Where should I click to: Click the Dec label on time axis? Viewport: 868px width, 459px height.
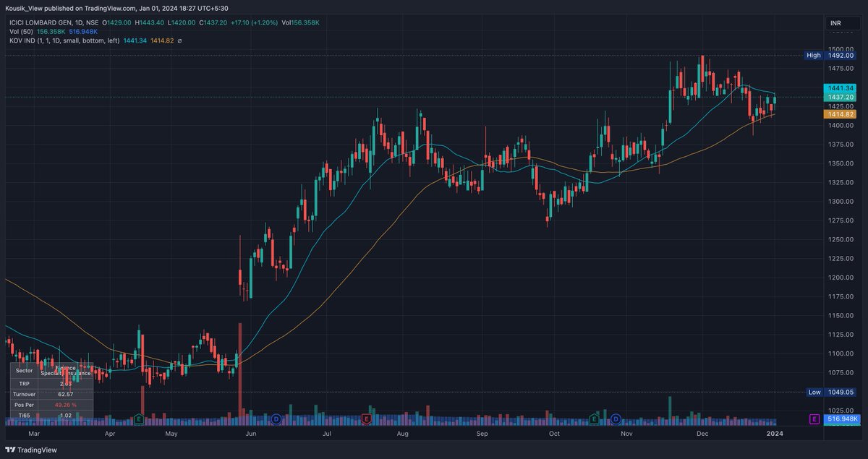(x=701, y=434)
